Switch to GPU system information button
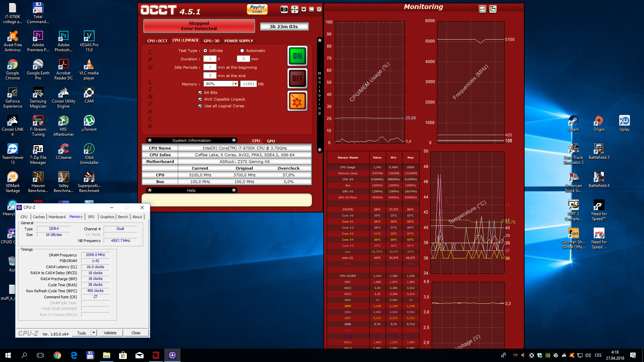644x362 pixels. 271,141
